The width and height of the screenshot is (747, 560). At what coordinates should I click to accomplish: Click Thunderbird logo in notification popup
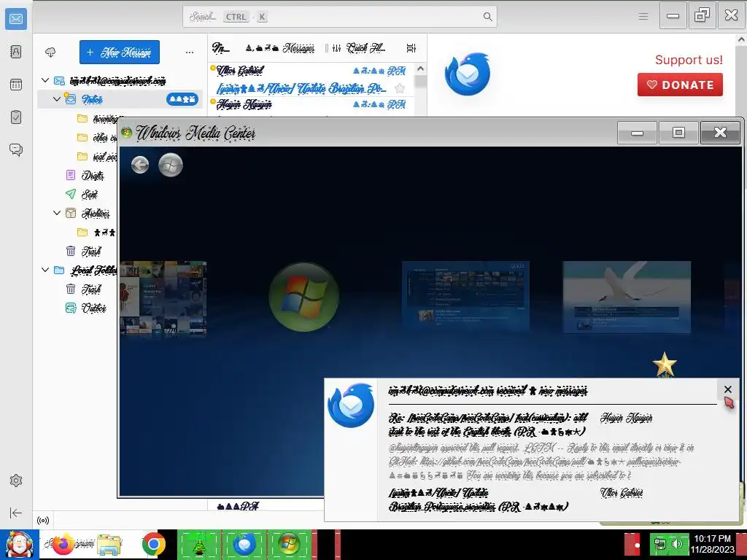[351, 405]
